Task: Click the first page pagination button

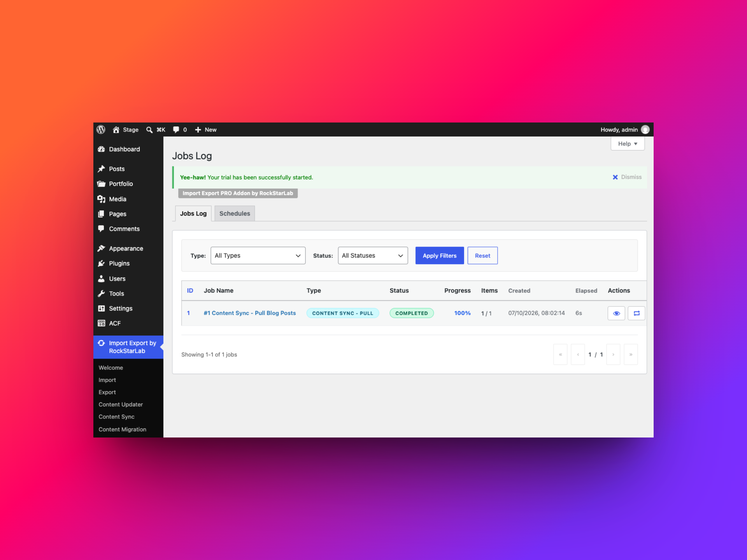Action: pos(560,354)
